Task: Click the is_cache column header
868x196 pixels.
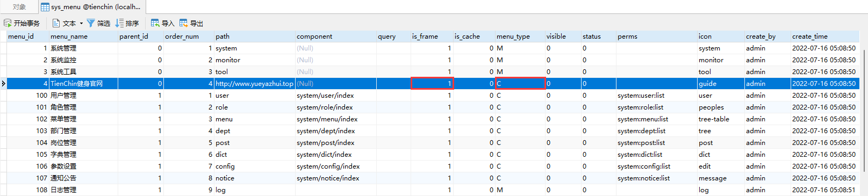Action: (x=474, y=37)
